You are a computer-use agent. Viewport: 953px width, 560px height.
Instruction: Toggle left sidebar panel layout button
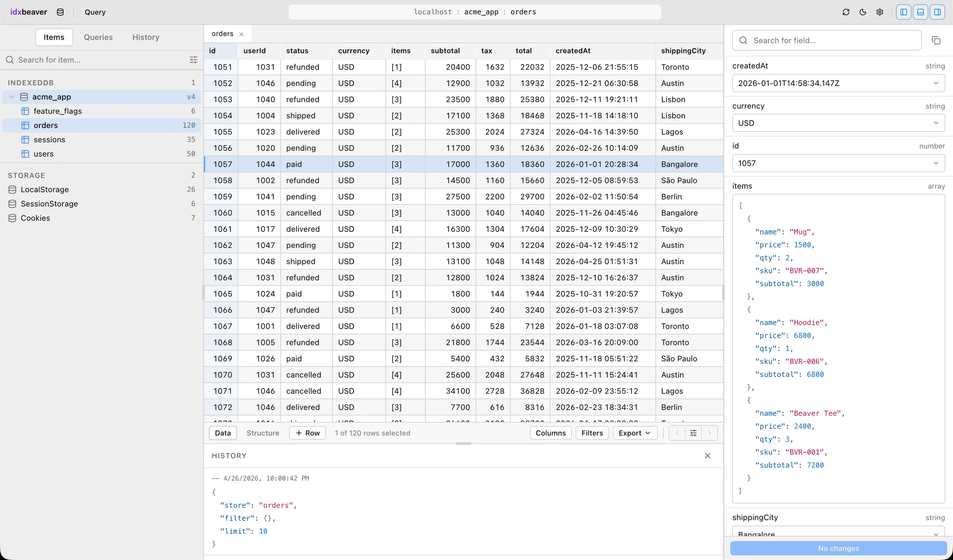pos(903,12)
